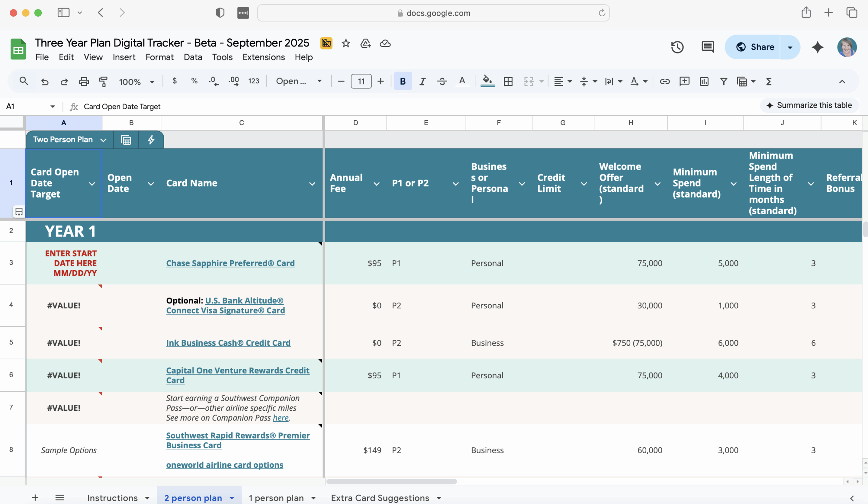The image size is (868, 504).
Task: Toggle strikethrough formatting
Action: [x=442, y=82]
